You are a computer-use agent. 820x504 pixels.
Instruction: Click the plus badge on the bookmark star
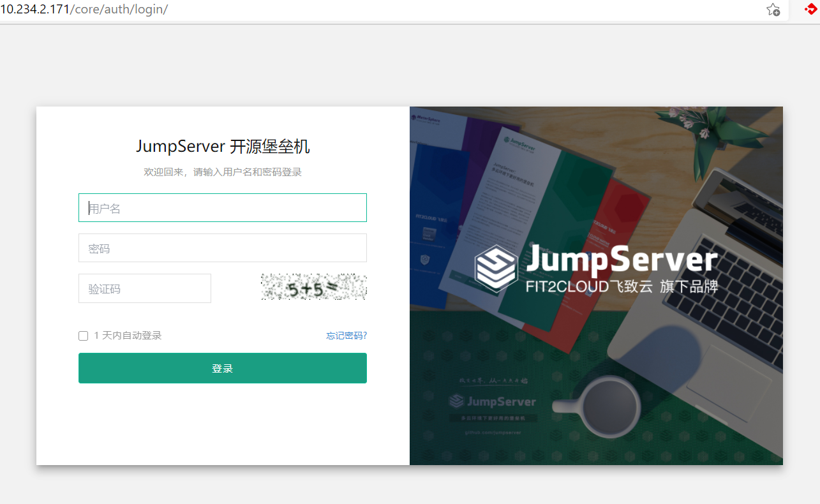tap(777, 13)
